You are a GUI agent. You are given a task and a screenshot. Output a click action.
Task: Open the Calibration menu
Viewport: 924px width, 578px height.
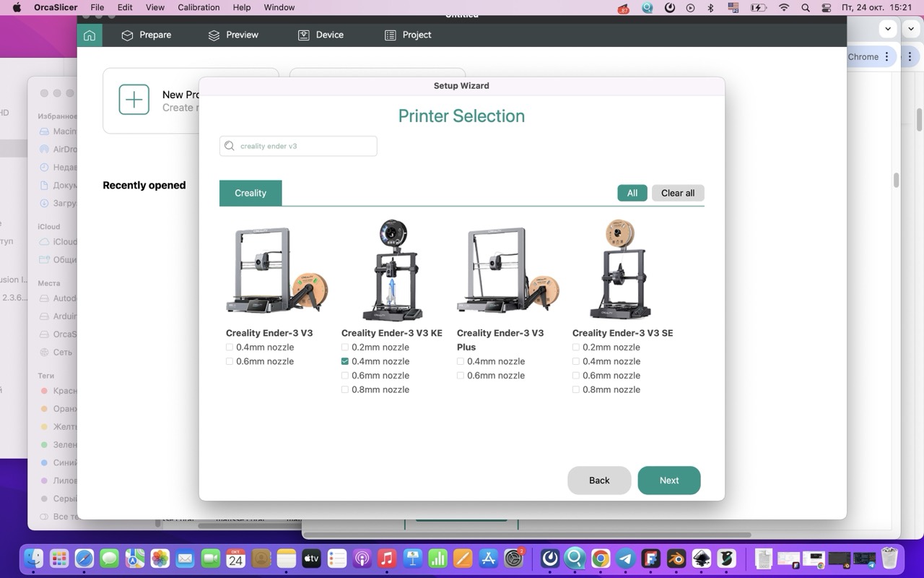[x=199, y=7]
